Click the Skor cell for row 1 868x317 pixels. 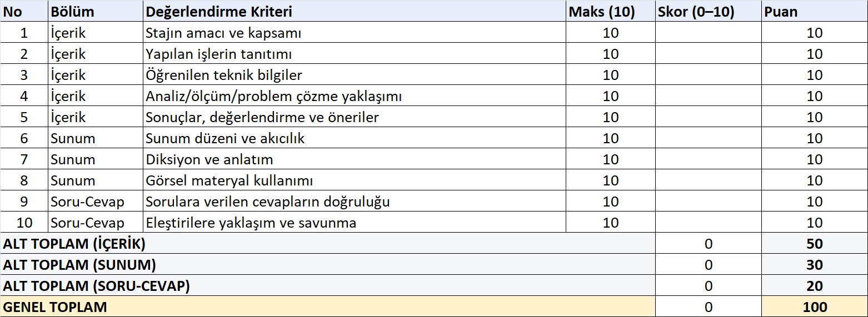click(708, 33)
